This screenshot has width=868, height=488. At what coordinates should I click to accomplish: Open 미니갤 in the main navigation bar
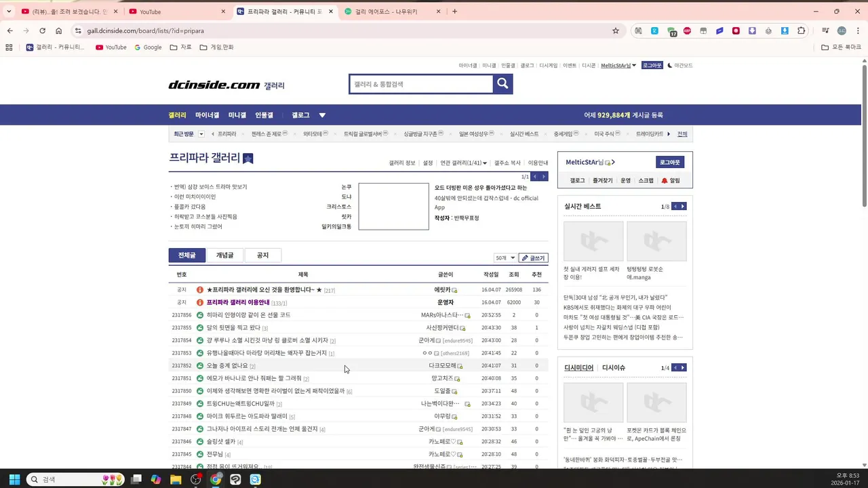(x=237, y=115)
